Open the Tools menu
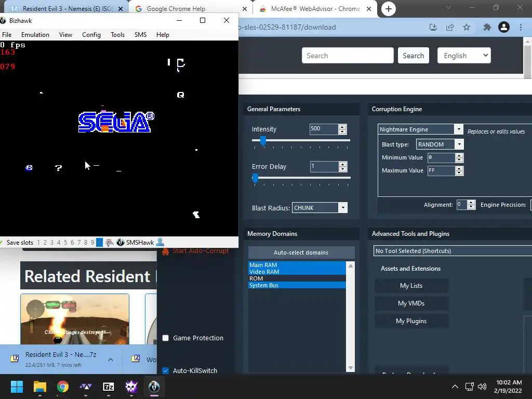Image resolution: width=532 pixels, height=399 pixels. pyautogui.click(x=118, y=35)
